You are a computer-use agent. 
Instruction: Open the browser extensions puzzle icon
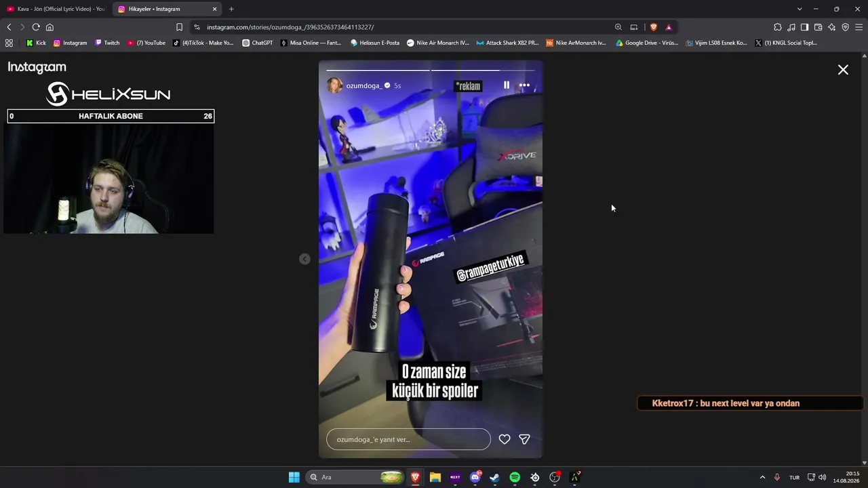tap(778, 27)
